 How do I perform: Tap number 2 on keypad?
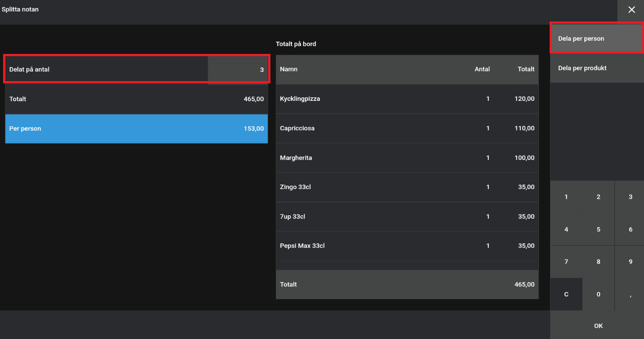coord(598,197)
